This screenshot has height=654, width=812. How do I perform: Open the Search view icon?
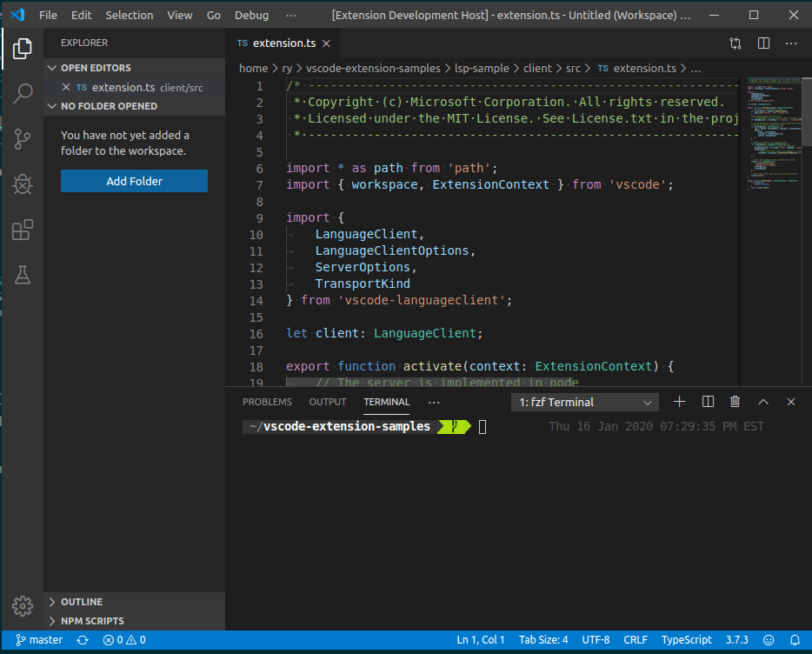click(23, 94)
